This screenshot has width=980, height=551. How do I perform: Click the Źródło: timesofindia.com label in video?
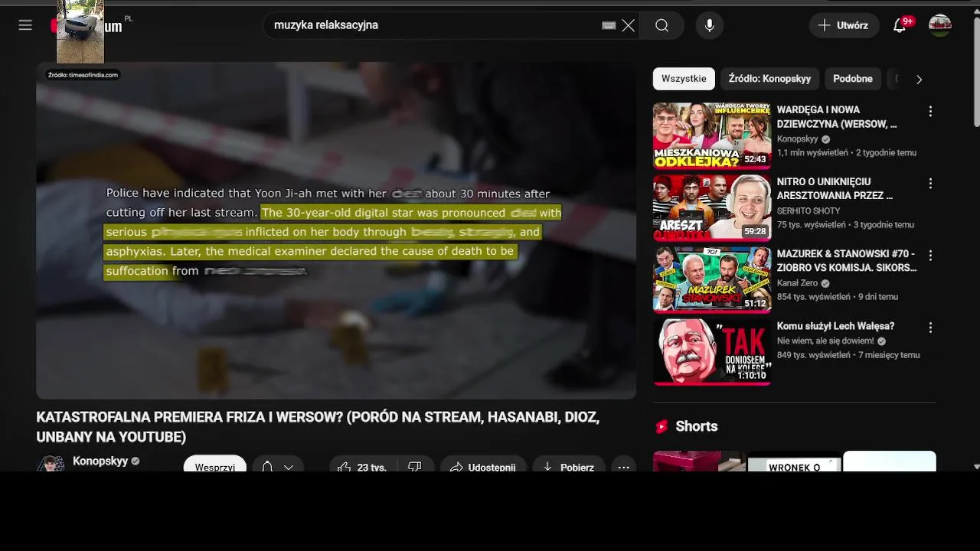click(83, 75)
